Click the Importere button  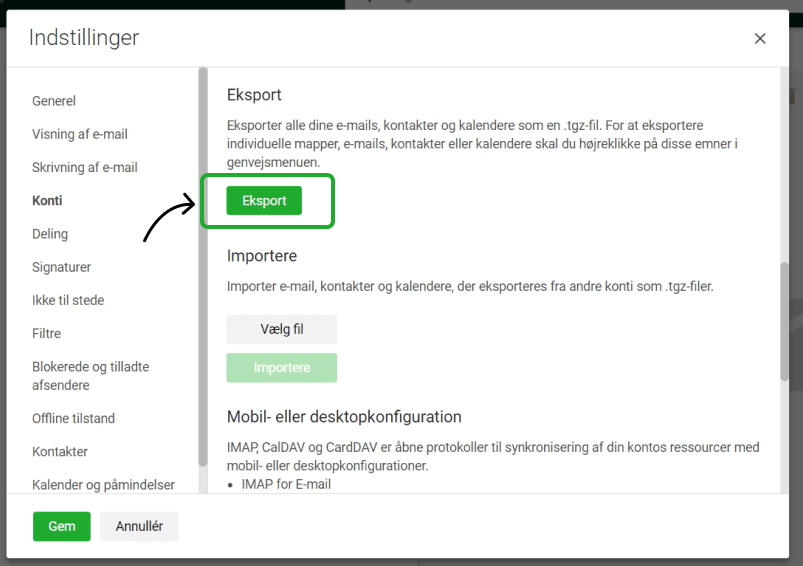[281, 368]
